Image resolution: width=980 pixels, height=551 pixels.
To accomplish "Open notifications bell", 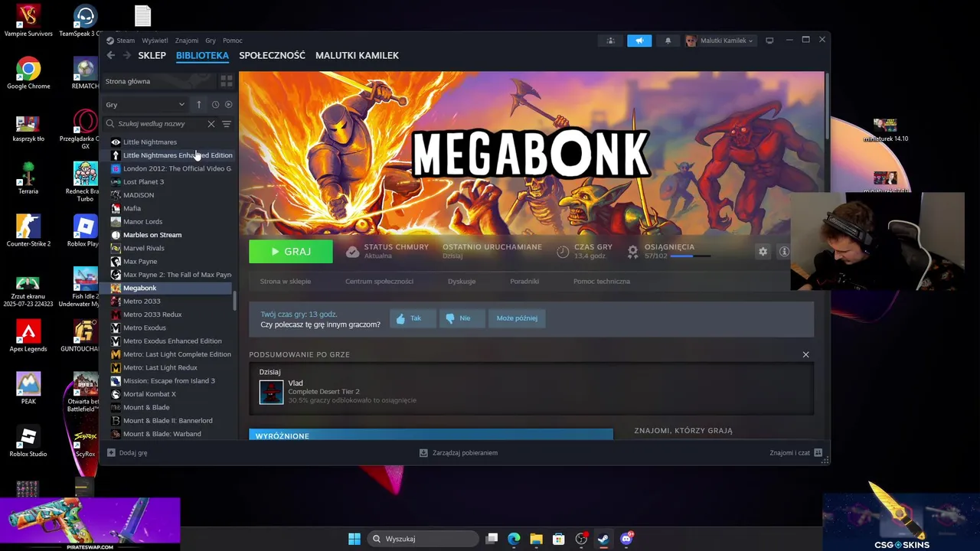I will pos(668,41).
